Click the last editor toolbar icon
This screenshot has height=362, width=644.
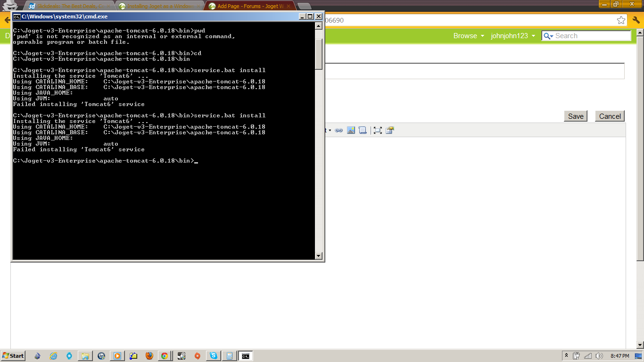coord(389,130)
